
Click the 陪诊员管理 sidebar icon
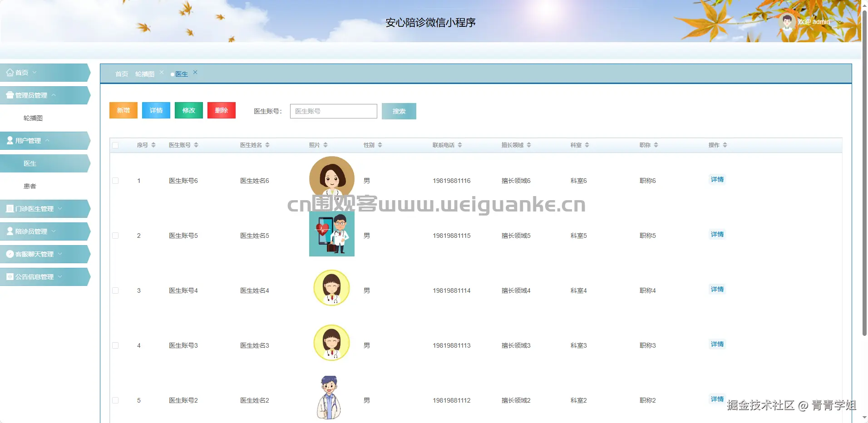click(x=9, y=231)
